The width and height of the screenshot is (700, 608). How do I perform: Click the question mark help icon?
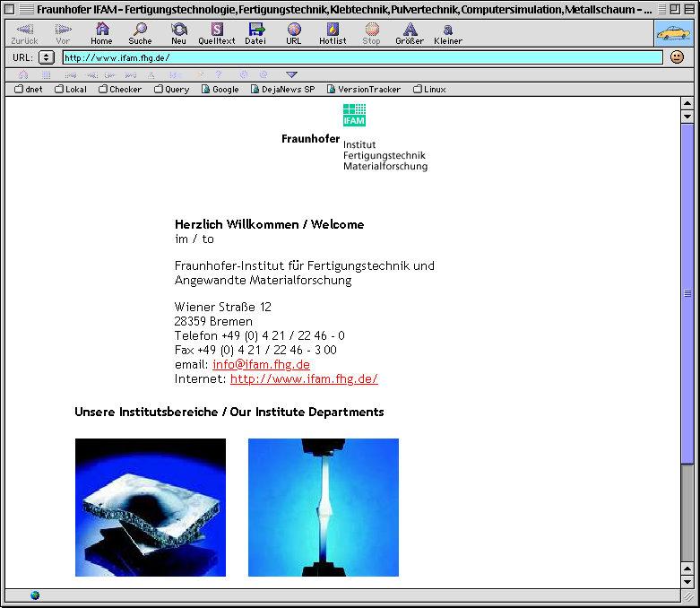[x=219, y=74]
